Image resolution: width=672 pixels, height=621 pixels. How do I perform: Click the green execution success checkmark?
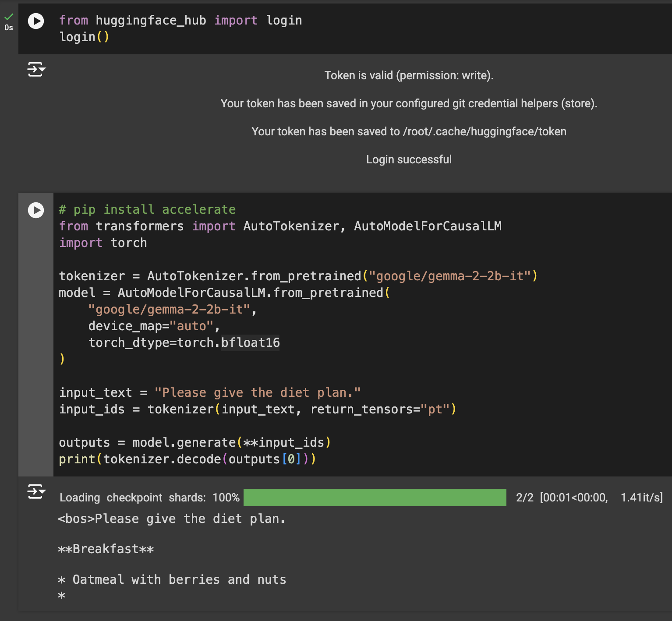tap(9, 17)
